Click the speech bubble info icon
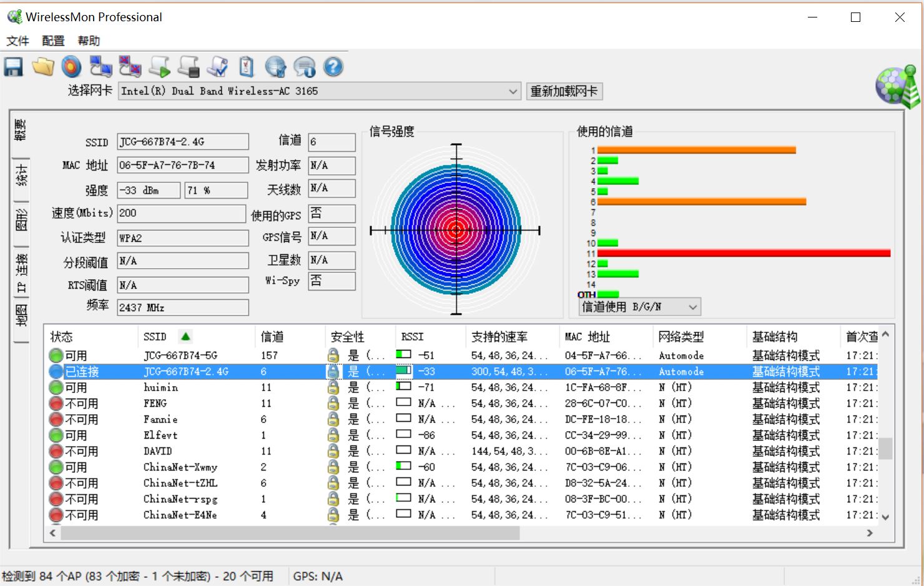This screenshot has width=924, height=586. coord(305,67)
